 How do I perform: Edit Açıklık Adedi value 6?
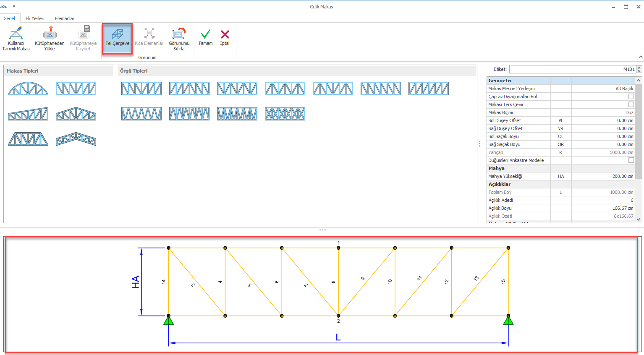tap(603, 200)
